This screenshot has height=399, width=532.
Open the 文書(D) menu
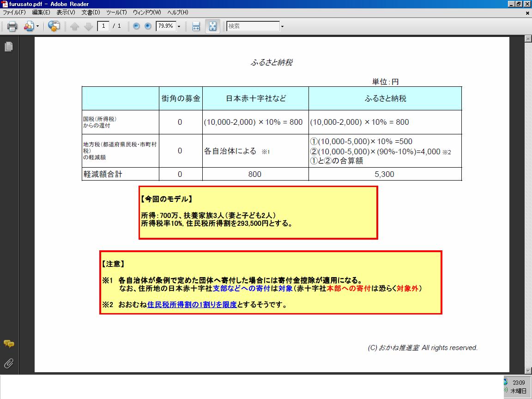(91, 12)
